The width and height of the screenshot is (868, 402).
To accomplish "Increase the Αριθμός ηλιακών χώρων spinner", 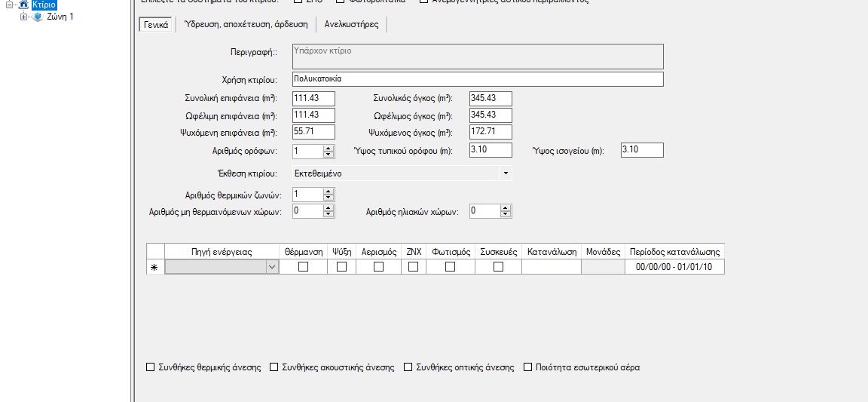I will point(506,208).
